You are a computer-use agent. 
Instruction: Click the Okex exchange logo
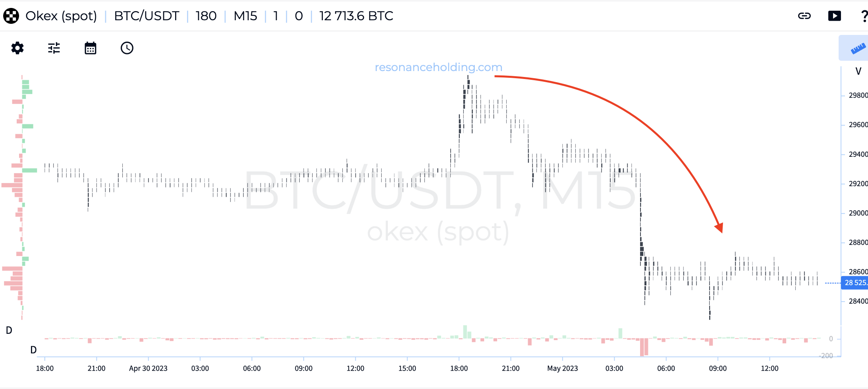click(11, 16)
